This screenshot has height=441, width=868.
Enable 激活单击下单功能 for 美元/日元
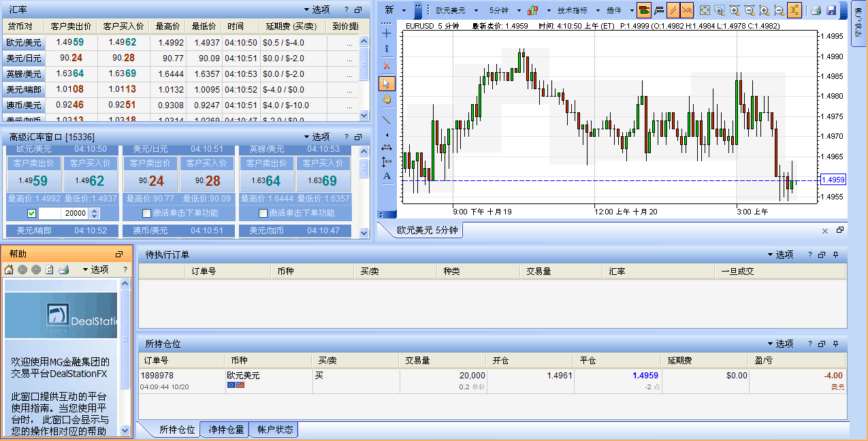click(147, 213)
